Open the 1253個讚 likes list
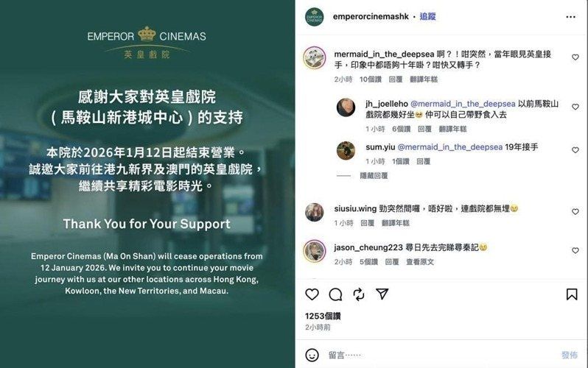 pyautogui.click(x=323, y=316)
